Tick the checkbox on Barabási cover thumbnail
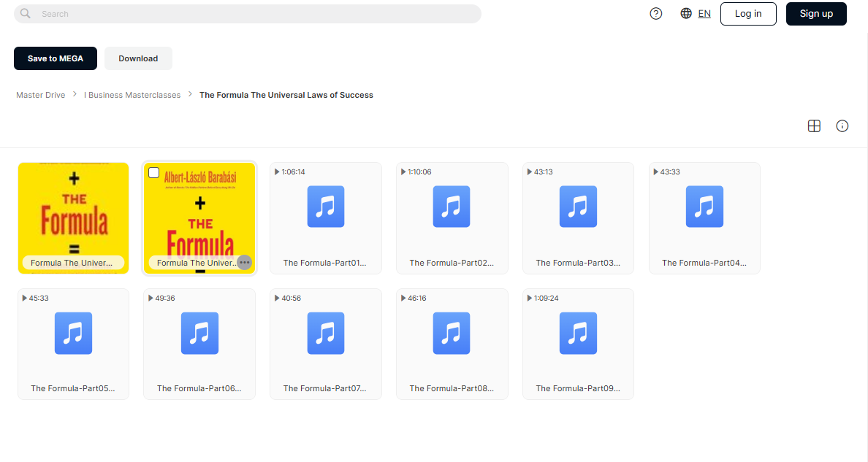The height and width of the screenshot is (462, 868). pyautogui.click(x=154, y=173)
